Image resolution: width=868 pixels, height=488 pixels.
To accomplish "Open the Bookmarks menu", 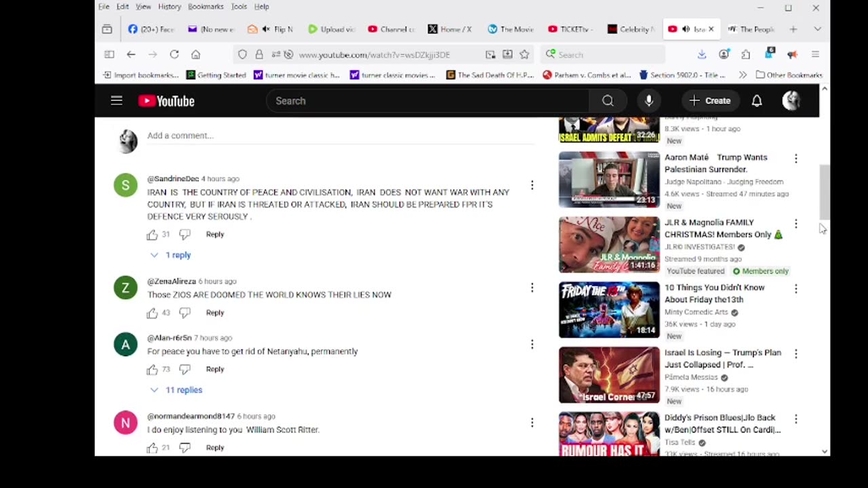I will (x=205, y=7).
